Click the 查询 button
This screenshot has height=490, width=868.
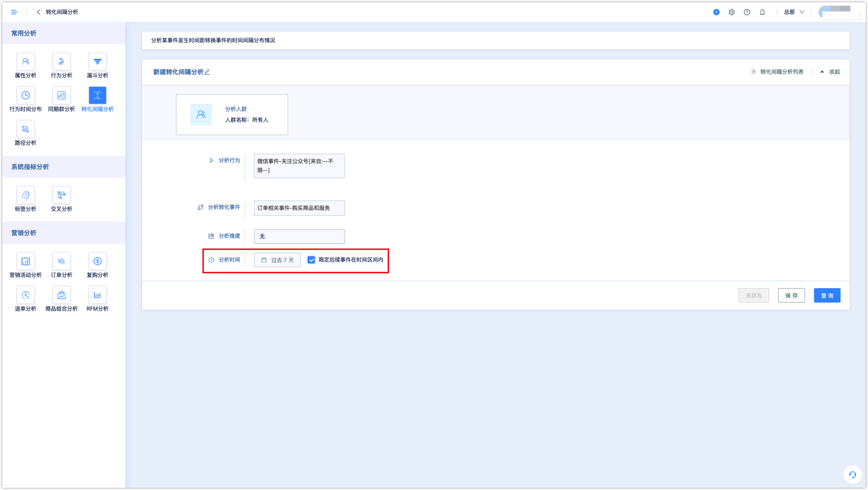[827, 295]
